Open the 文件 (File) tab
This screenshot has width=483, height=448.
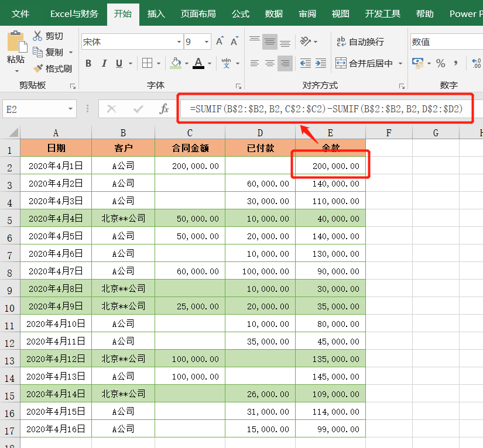(20, 14)
